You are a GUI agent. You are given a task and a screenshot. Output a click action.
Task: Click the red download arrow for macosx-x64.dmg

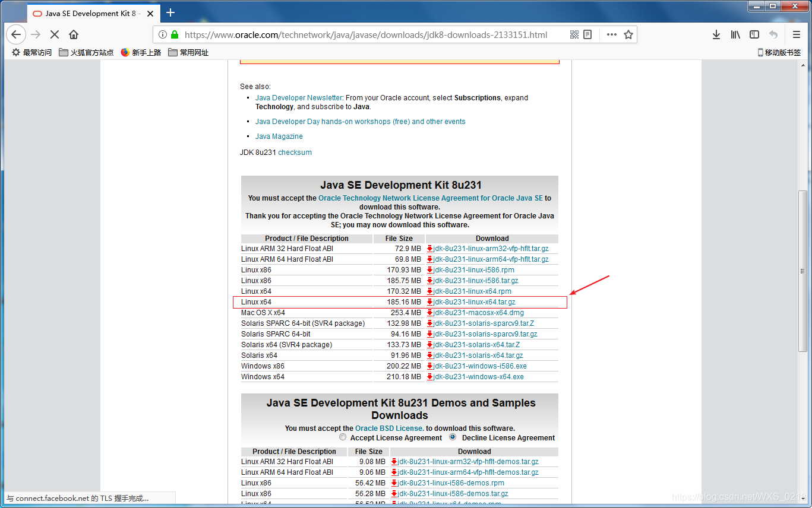tap(430, 313)
